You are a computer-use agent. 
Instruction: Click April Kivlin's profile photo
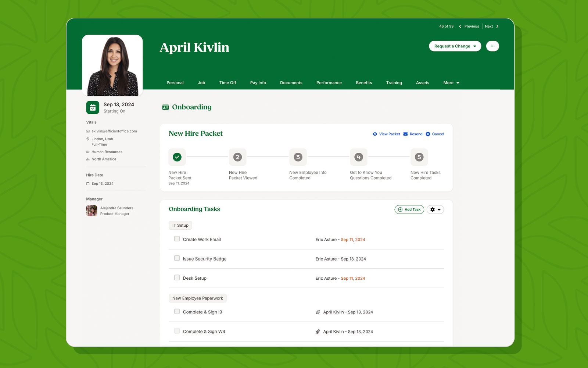click(112, 66)
